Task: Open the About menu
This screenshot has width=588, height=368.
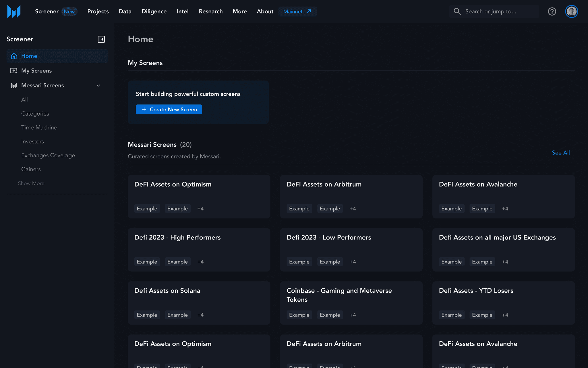Action: tap(265, 11)
